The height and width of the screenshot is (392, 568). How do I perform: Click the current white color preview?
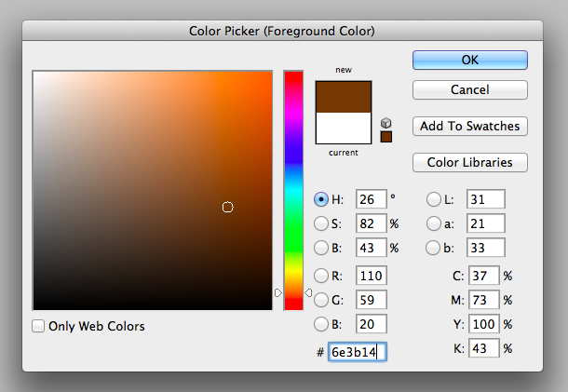click(344, 128)
